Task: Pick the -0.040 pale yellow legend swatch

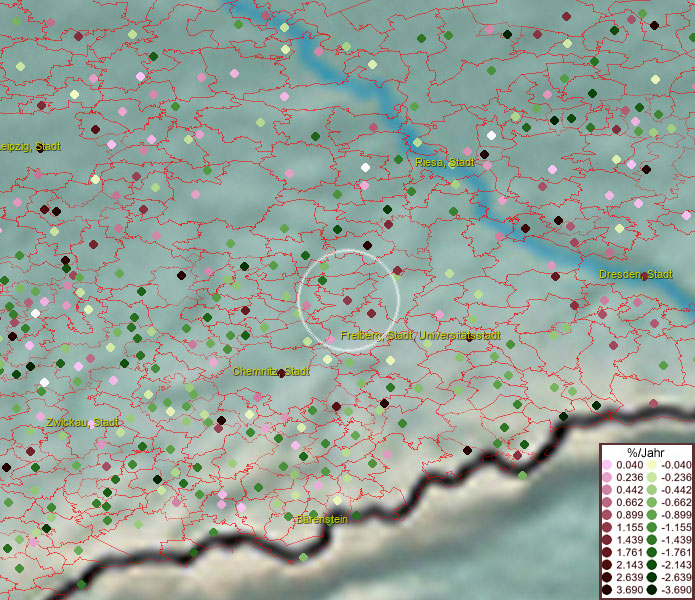Action: pos(652,465)
